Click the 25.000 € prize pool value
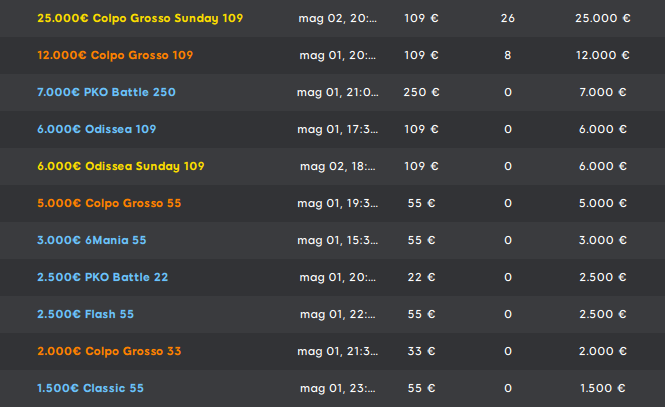 point(603,18)
